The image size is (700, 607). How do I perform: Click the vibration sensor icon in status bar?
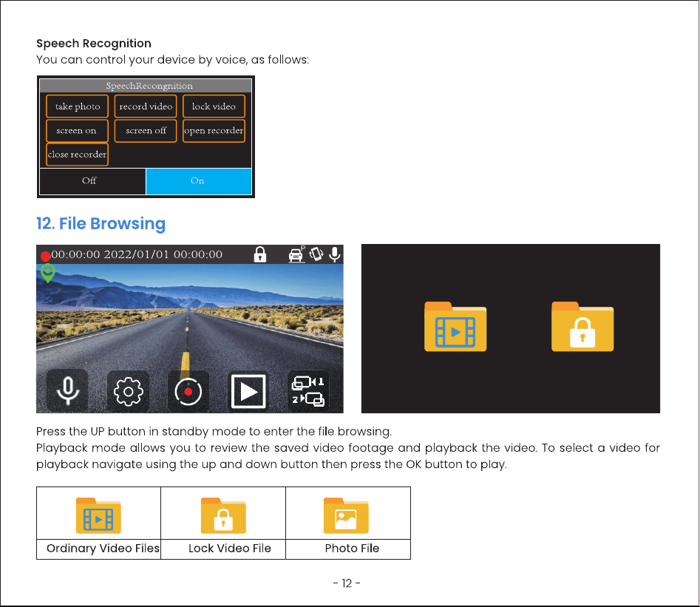316,254
